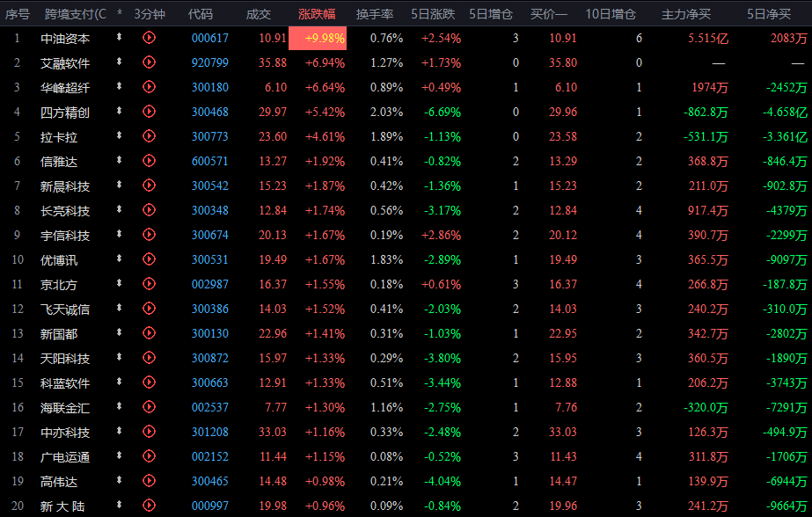The image size is (812, 517).
Task: Click the 3分钟 play icon for 新国都
Action: (x=149, y=333)
